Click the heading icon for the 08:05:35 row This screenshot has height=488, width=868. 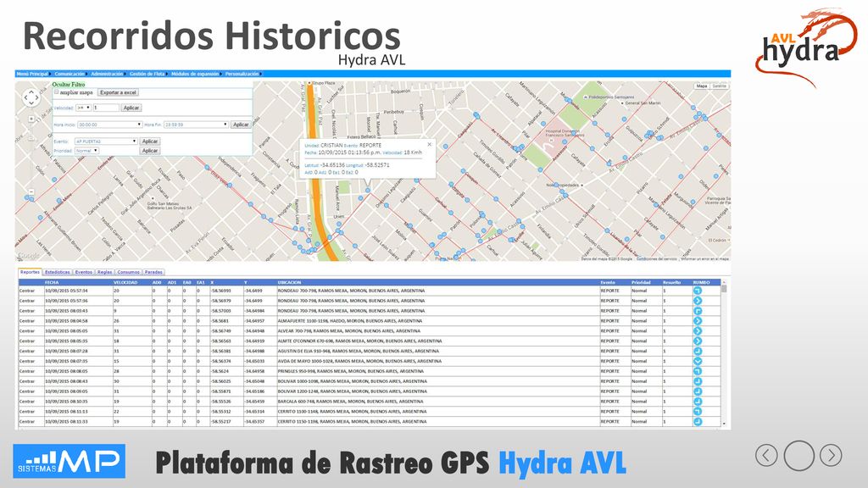[698, 341]
